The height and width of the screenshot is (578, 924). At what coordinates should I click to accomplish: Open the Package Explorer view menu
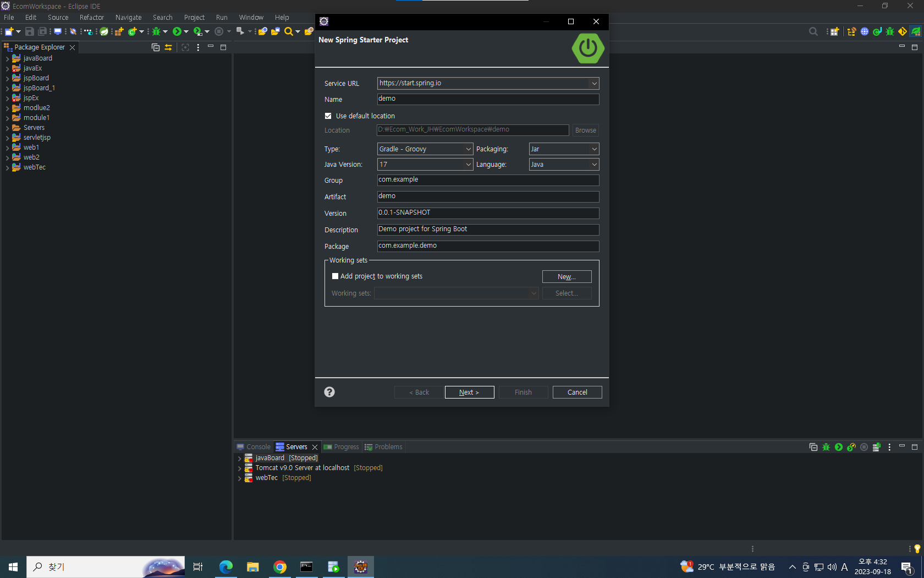tap(198, 47)
